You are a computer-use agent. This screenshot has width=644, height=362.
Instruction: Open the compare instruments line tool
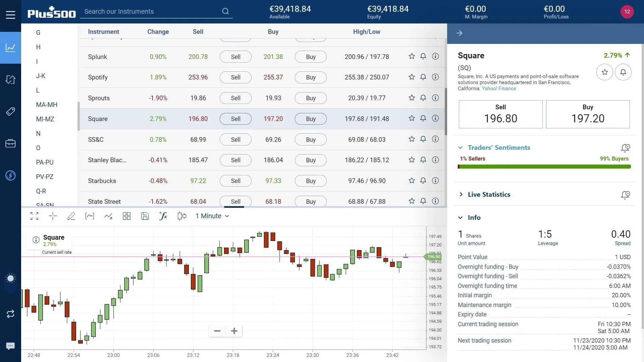(108, 216)
